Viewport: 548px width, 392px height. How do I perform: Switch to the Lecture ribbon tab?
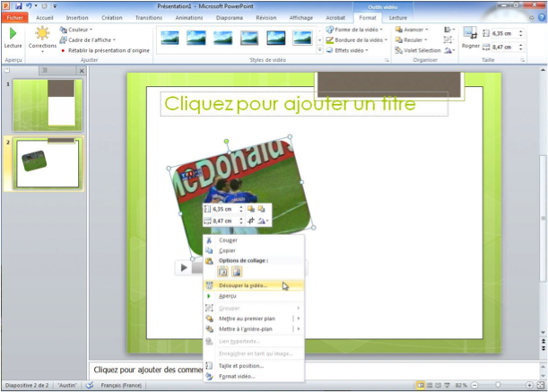click(397, 17)
